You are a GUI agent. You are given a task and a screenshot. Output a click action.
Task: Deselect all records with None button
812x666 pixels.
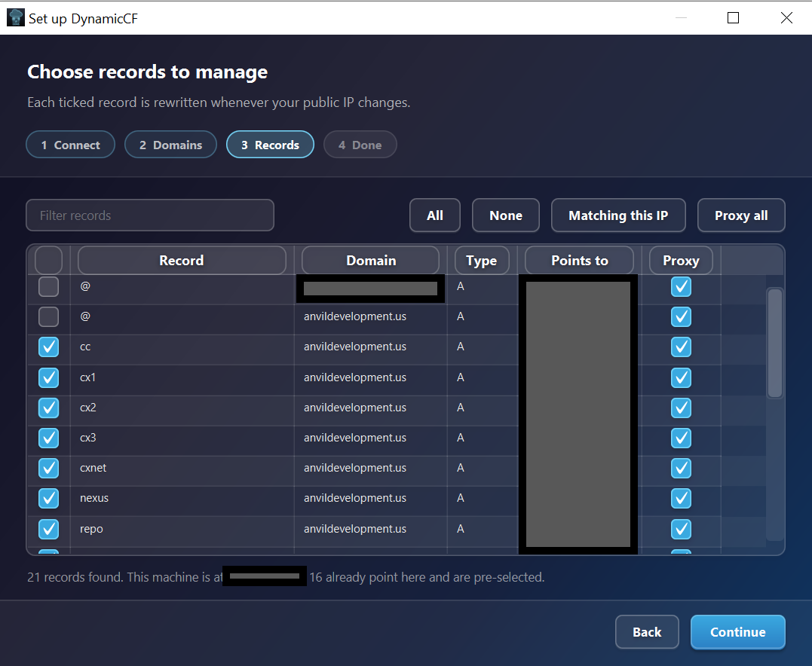tap(506, 215)
